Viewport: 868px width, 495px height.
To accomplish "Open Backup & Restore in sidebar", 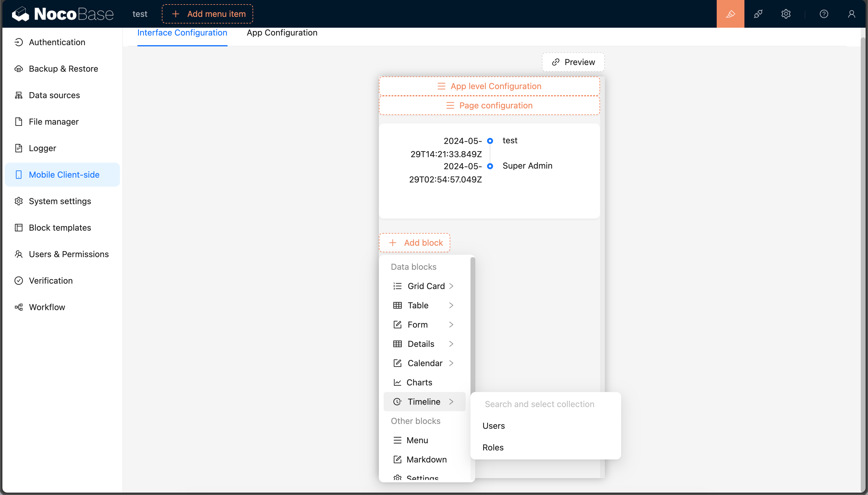I will [x=63, y=69].
